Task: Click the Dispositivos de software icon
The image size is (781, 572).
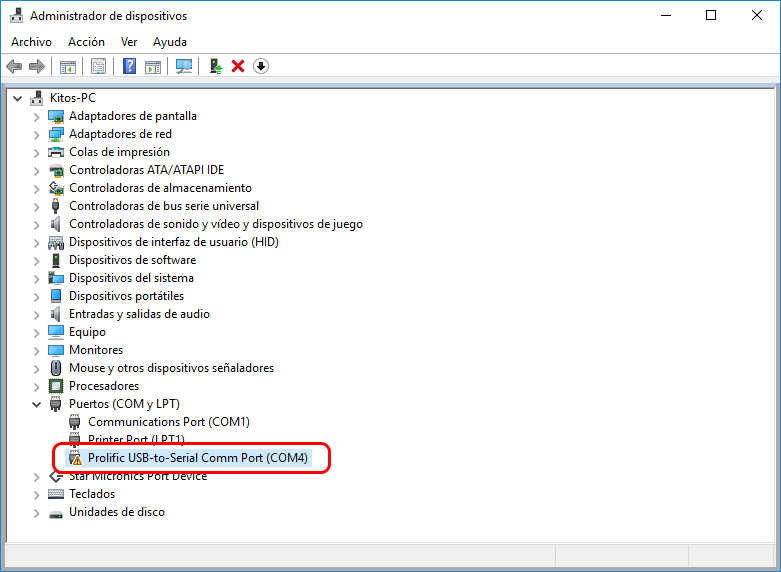Action: pos(56,260)
